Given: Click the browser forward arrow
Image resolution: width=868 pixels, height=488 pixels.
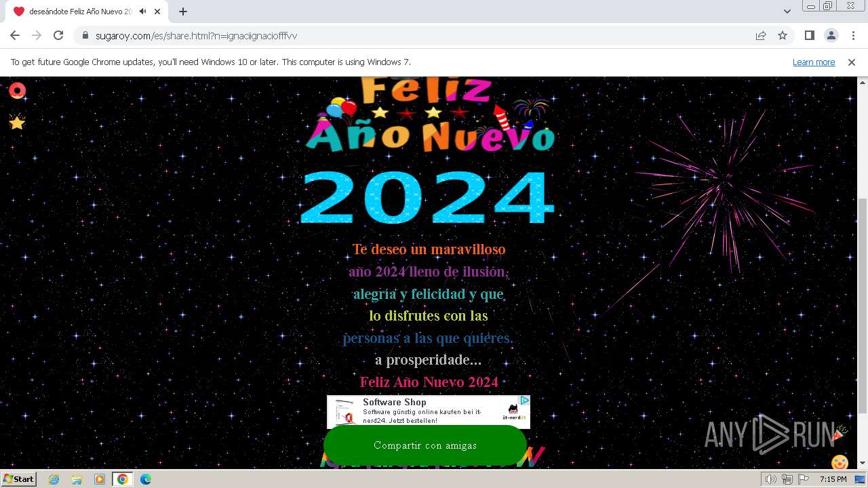Looking at the screenshot, I should point(37,35).
